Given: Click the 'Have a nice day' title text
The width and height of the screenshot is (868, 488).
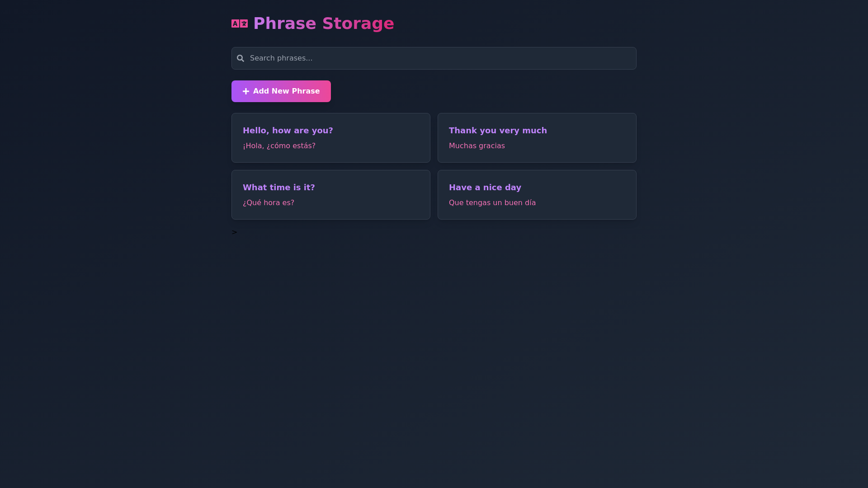Looking at the screenshot, I should click(485, 188).
